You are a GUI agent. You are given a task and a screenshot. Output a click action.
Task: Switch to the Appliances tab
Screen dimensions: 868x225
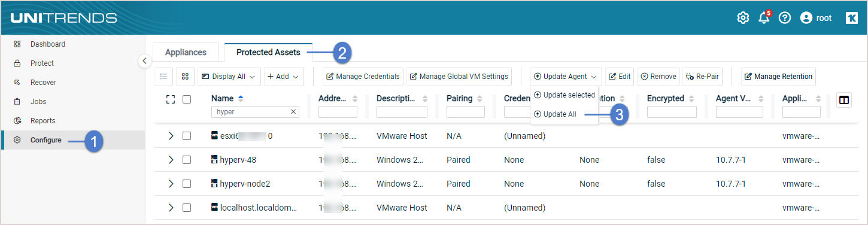pos(186,52)
